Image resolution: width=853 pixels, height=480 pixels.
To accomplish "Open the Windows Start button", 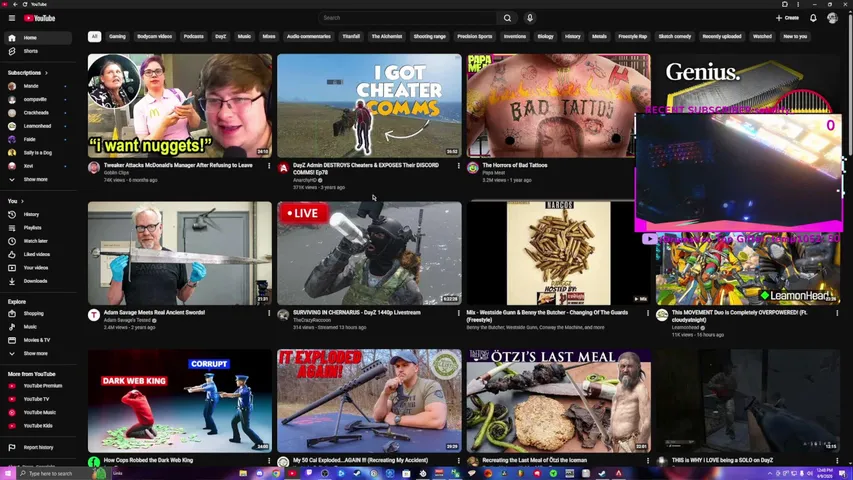I will tap(8, 473).
